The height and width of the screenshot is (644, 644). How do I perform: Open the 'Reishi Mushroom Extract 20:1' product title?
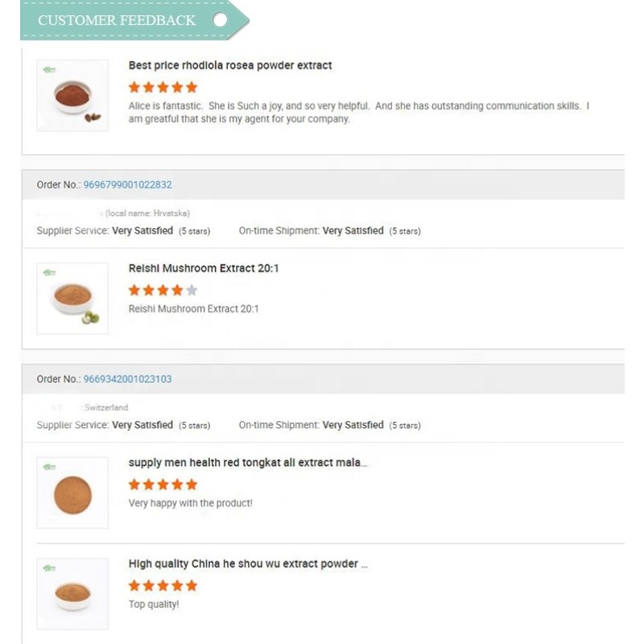[x=204, y=268]
